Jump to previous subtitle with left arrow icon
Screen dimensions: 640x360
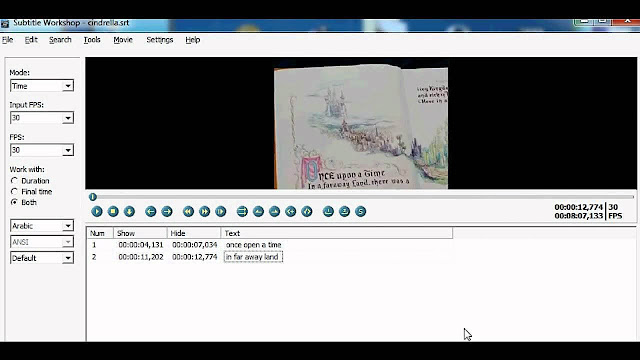coord(151,211)
